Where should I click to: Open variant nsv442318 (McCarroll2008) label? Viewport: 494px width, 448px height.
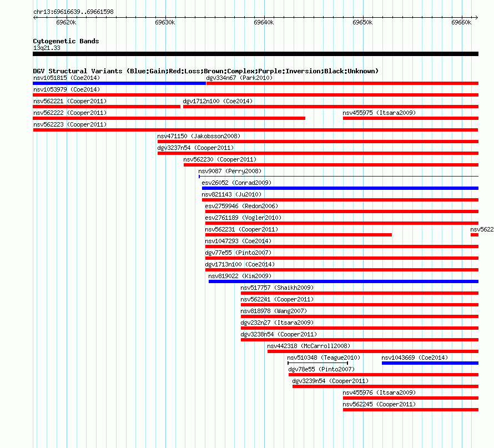(x=309, y=346)
